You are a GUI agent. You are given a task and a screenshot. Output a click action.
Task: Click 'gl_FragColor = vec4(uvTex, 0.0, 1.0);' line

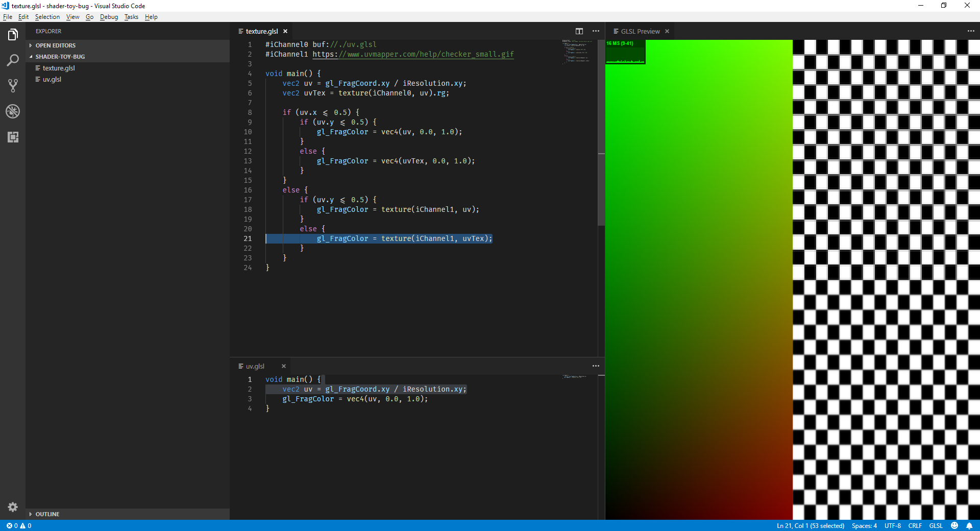point(396,161)
